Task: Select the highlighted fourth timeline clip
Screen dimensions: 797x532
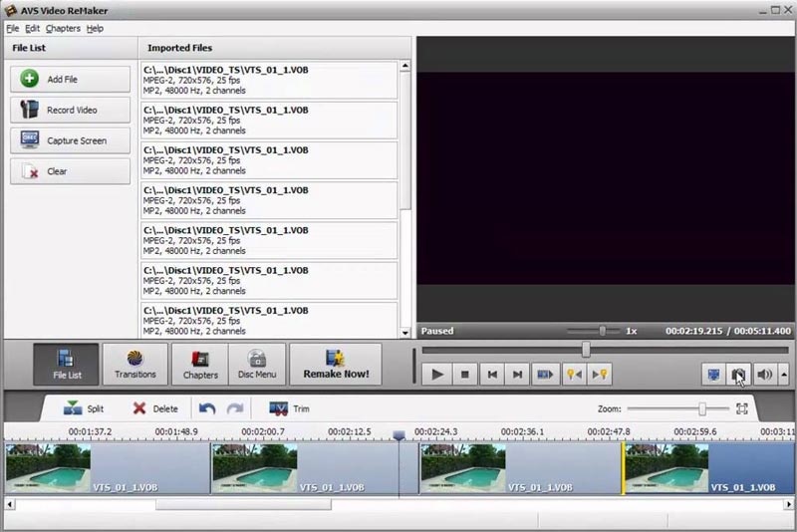Action: [708, 468]
